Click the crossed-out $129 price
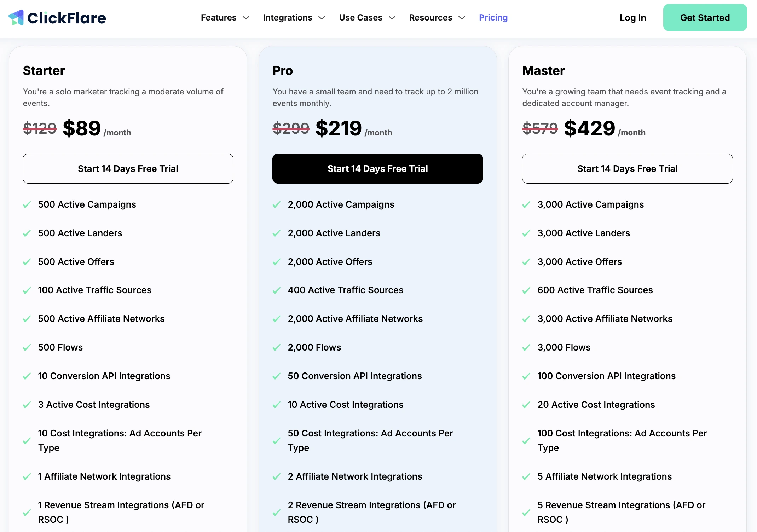The image size is (757, 532). pyautogui.click(x=40, y=128)
